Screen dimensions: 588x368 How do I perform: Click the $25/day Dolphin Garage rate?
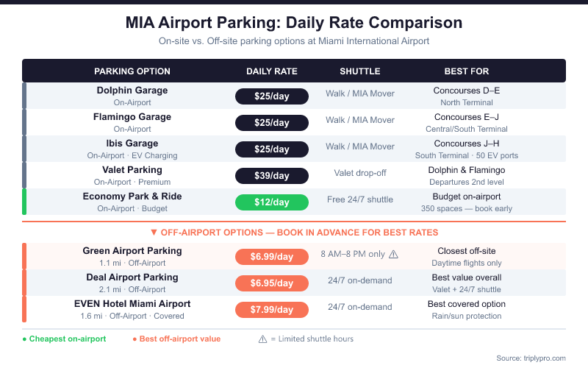coord(272,96)
